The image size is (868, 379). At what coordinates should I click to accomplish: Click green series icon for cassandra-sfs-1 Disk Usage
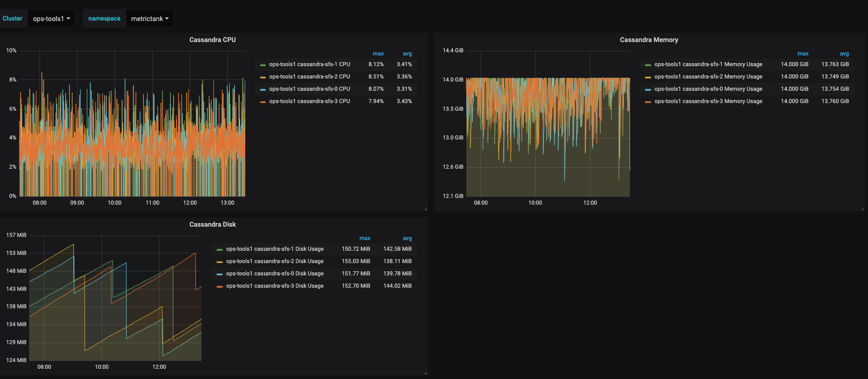pos(220,250)
